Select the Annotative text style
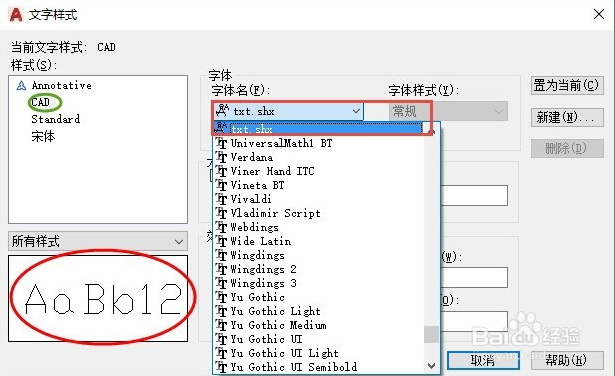Image resolution: width=615 pixels, height=376 pixels. click(62, 85)
